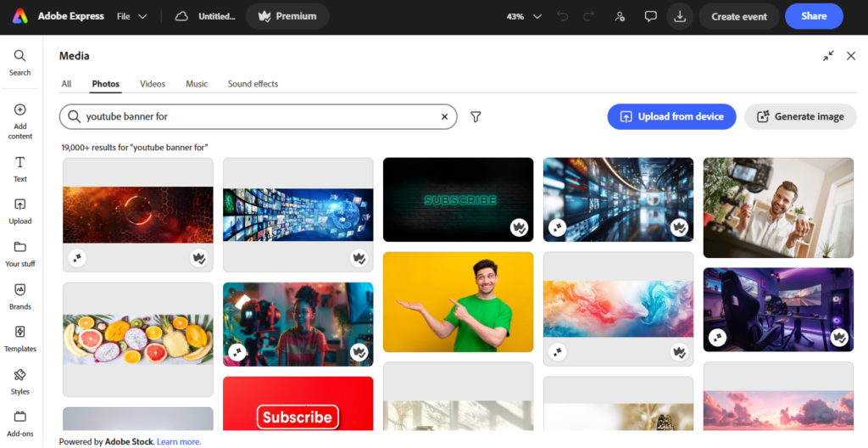This screenshot has width=868, height=448.
Task: Expand the File menu dropdown
Action: point(131,17)
